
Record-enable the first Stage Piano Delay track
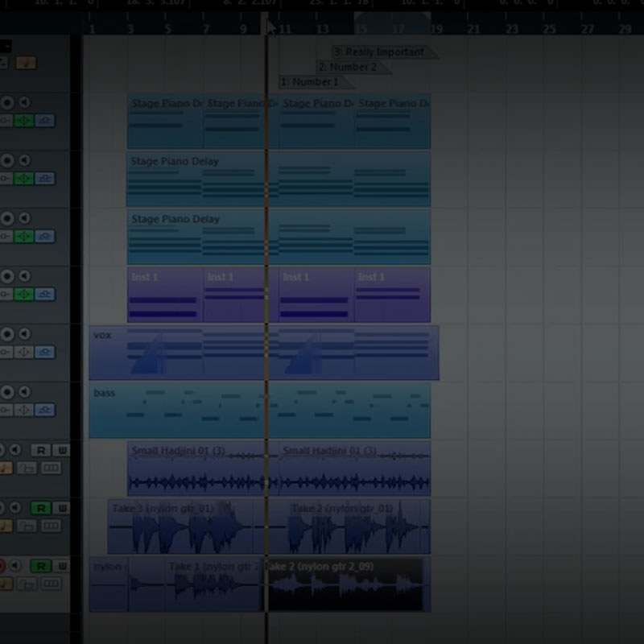7,160
